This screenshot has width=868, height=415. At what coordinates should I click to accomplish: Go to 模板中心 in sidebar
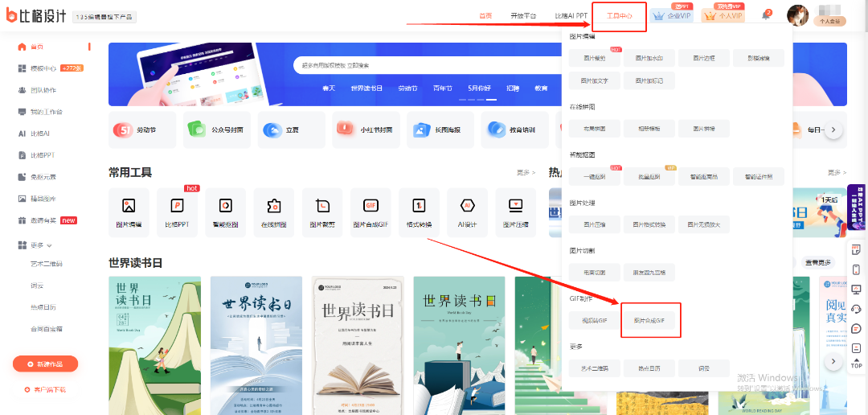43,68
